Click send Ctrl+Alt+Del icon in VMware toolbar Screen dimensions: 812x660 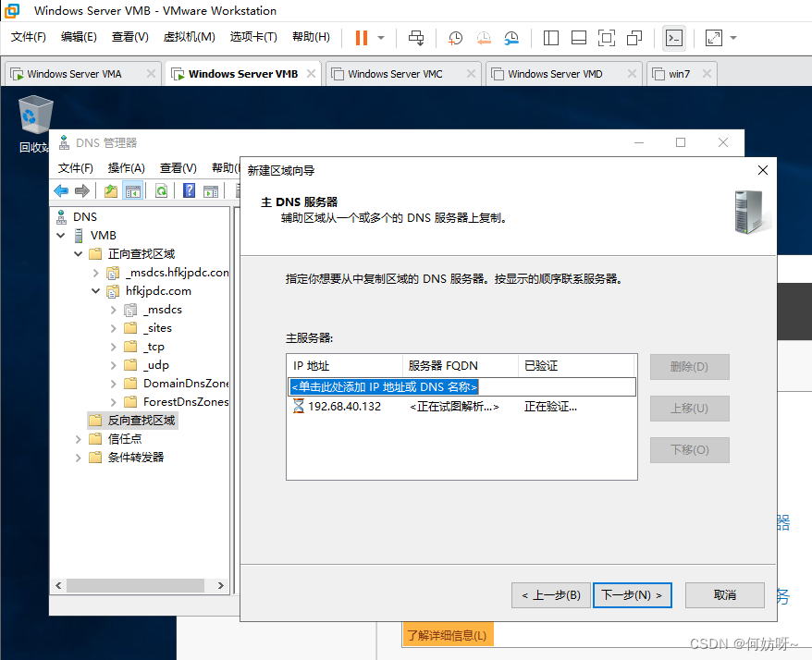click(x=416, y=38)
